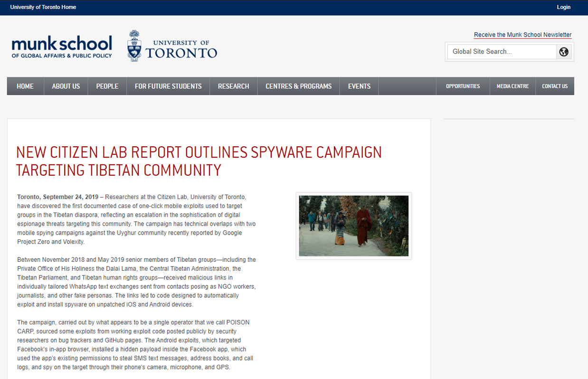
Task: Click Opportunities in the navigation bar
Action: click(463, 86)
